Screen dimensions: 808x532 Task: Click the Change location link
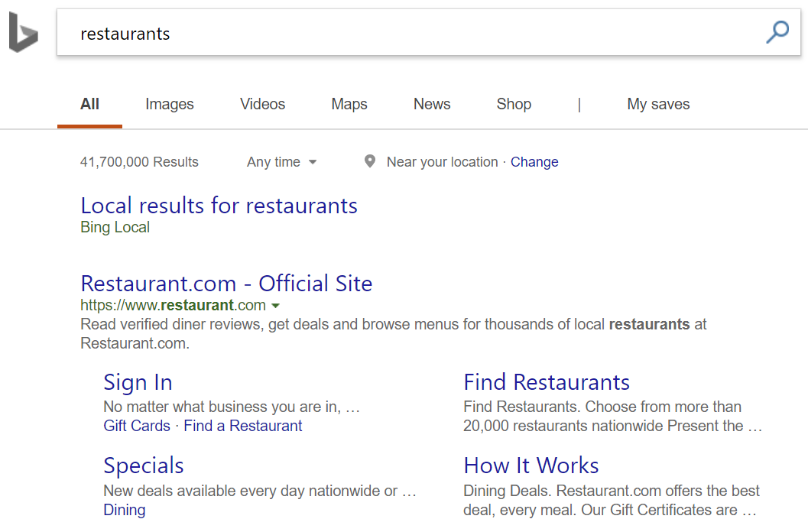pos(534,162)
